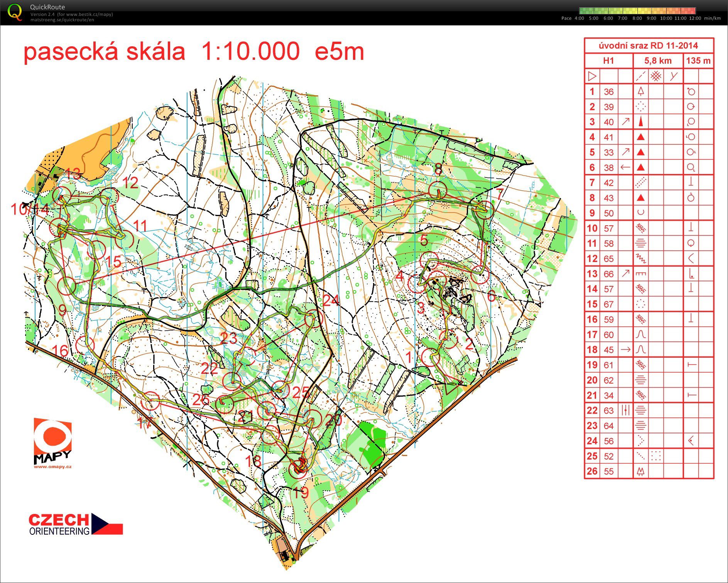Click the www.omapy.cz link under the MAPY logo
Image resolution: width=728 pixels, height=583 pixels.
point(53,466)
